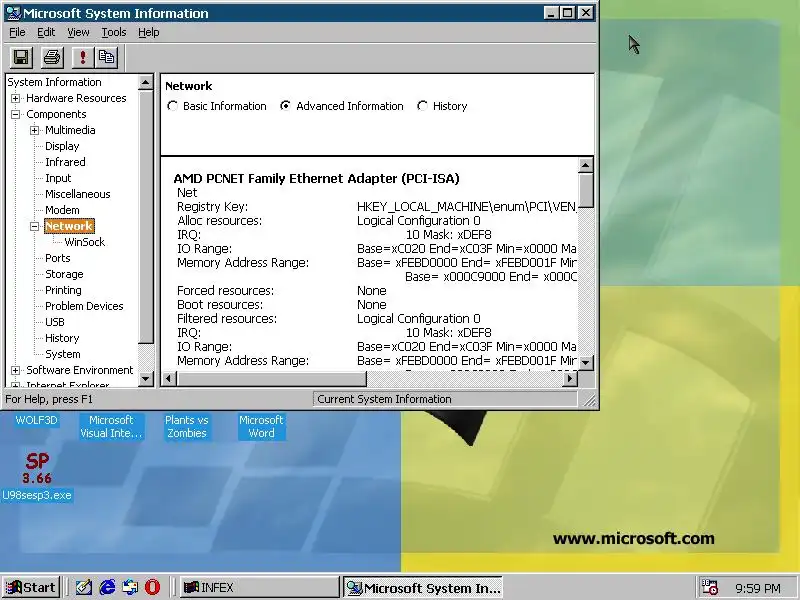Open the View menu
Image resolution: width=800 pixels, height=600 pixels.
[78, 32]
